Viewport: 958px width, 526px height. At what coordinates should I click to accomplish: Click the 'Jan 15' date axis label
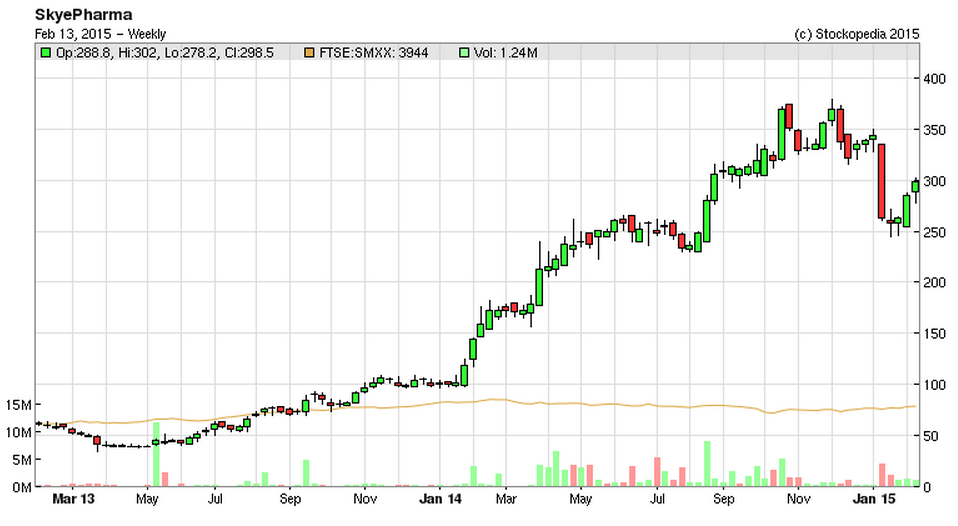(x=874, y=499)
